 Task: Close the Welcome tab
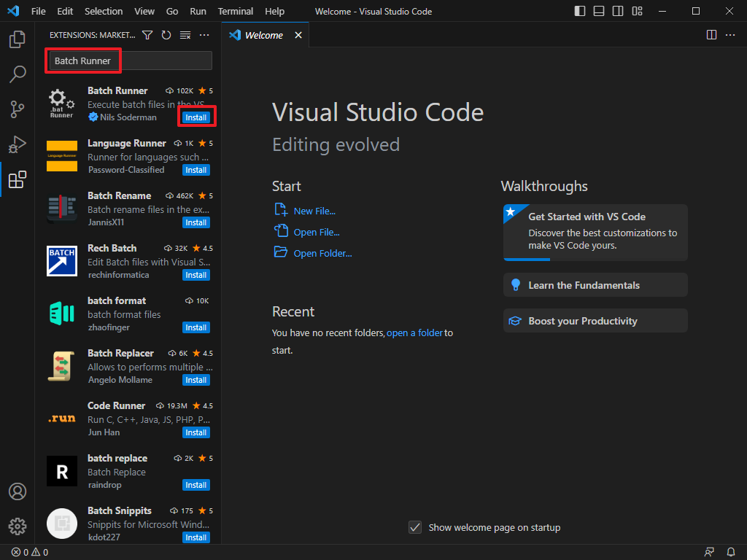click(298, 35)
